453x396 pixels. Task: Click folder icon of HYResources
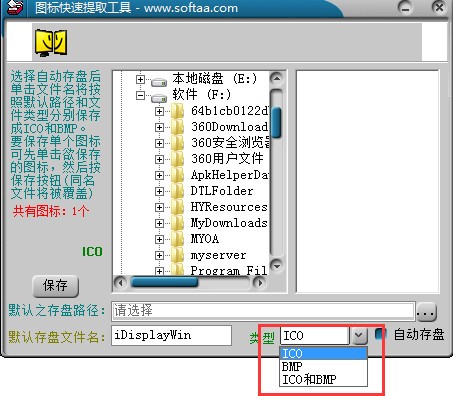click(x=178, y=207)
